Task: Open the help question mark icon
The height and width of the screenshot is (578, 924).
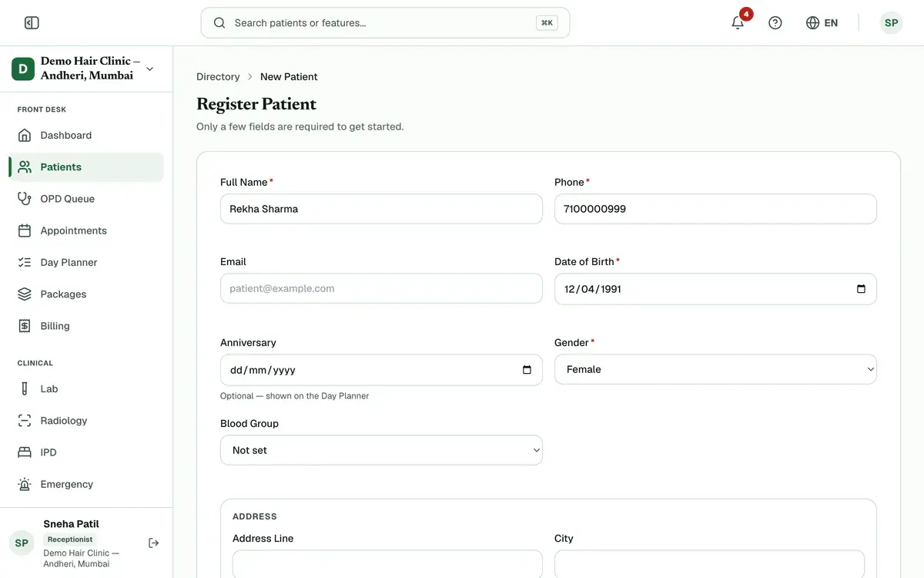Action: (x=775, y=23)
